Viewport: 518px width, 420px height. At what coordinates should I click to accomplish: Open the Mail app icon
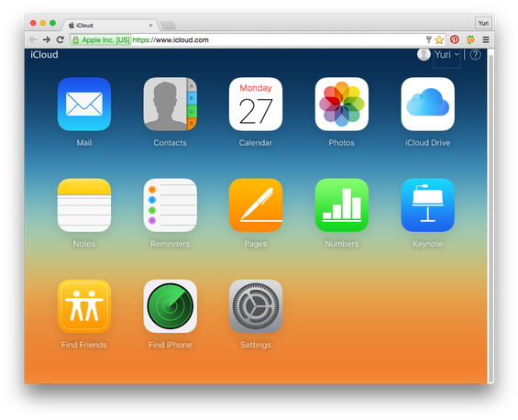pyautogui.click(x=84, y=105)
